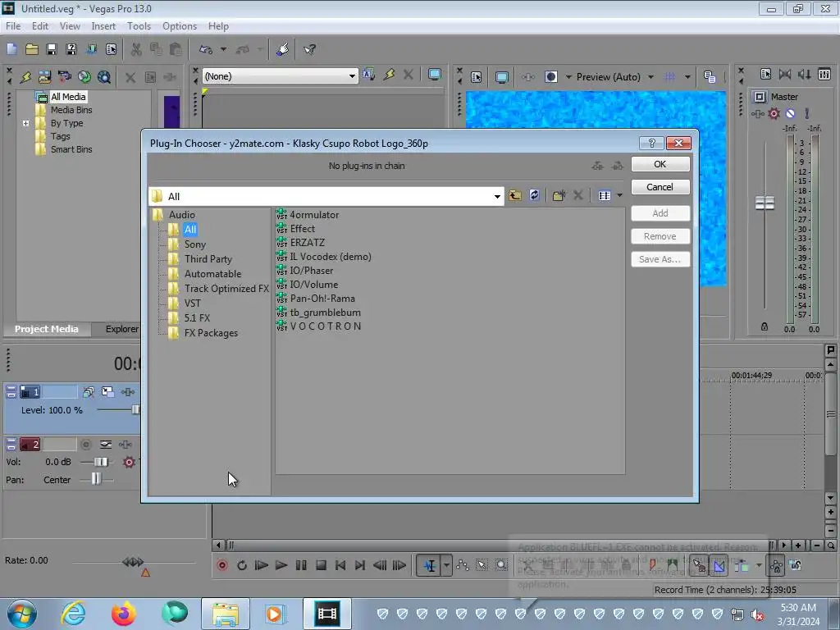The width and height of the screenshot is (840, 630).
Task: Click OK in the Plug-In Chooser
Action: point(660,164)
